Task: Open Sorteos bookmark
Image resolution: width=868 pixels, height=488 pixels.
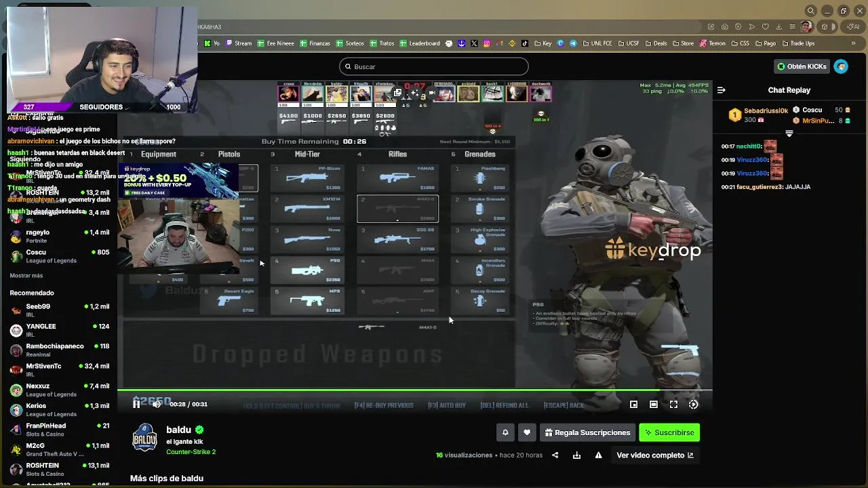Action: pos(350,43)
